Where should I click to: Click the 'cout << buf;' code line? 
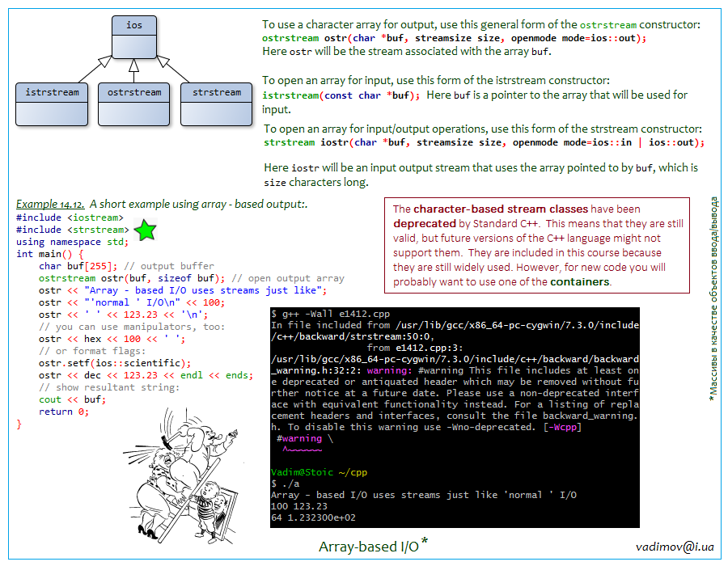pos(73,399)
